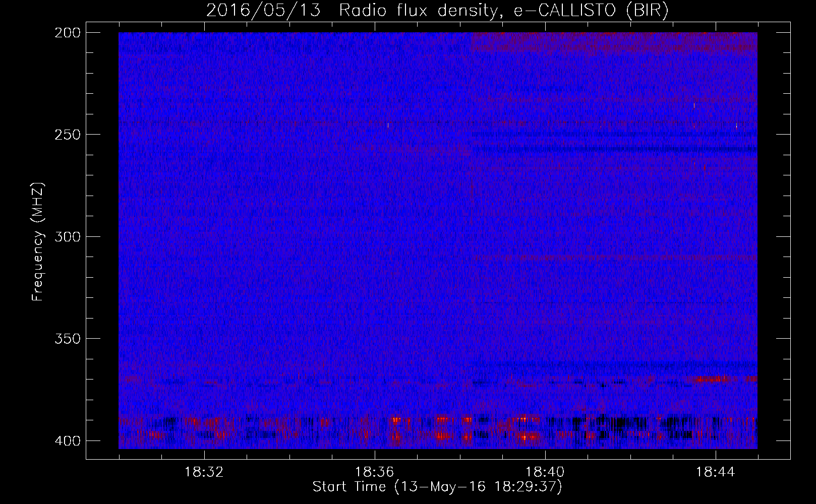The height and width of the screenshot is (504, 816).
Task: Select the 350 frequency tick label
Action: tap(67, 338)
